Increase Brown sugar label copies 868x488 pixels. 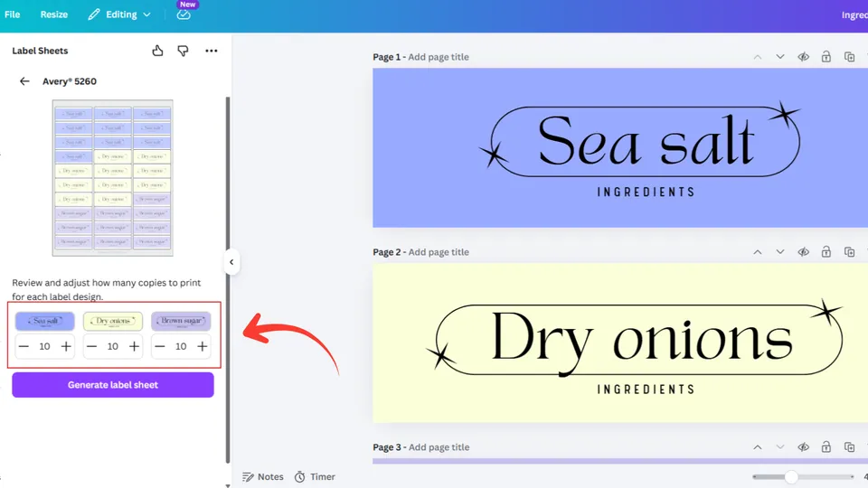tap(202, 346)
